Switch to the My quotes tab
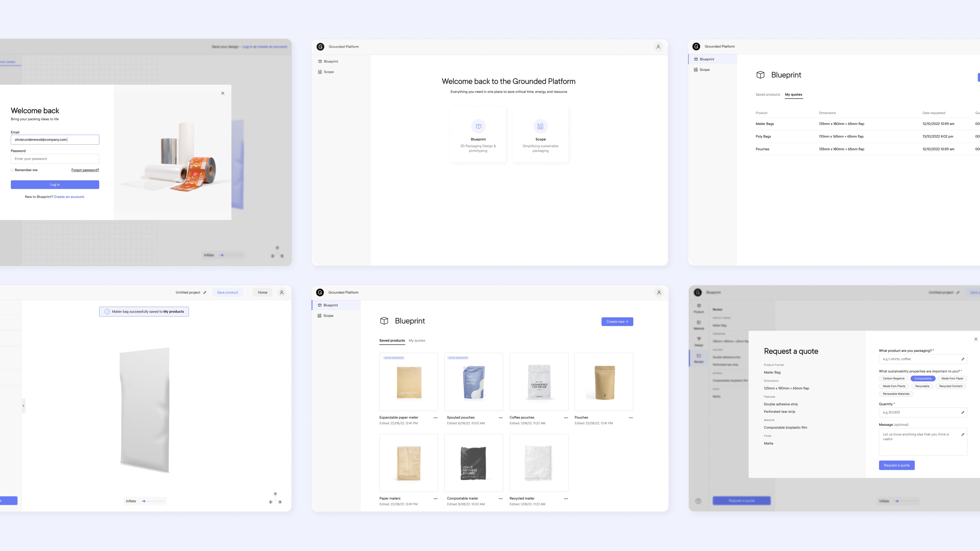 (x=417, y=340)
